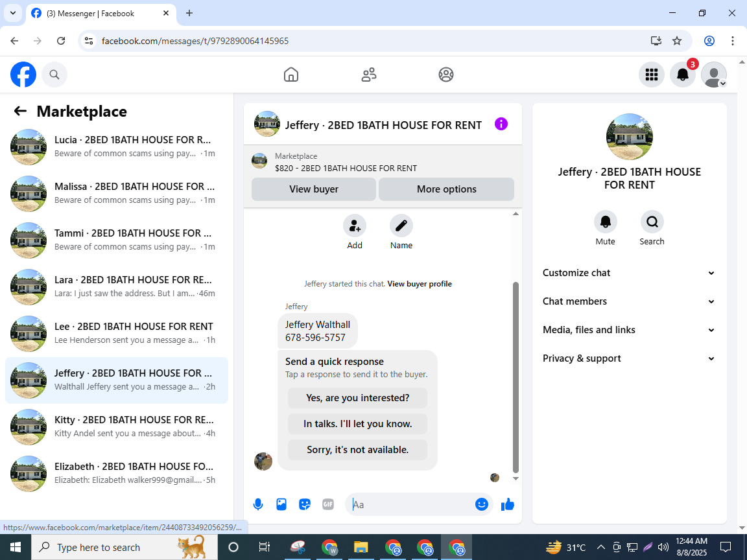Open the $820 Marketplace listing banner
The height and width of the screenshot is (560, 747).
(383, 162)
